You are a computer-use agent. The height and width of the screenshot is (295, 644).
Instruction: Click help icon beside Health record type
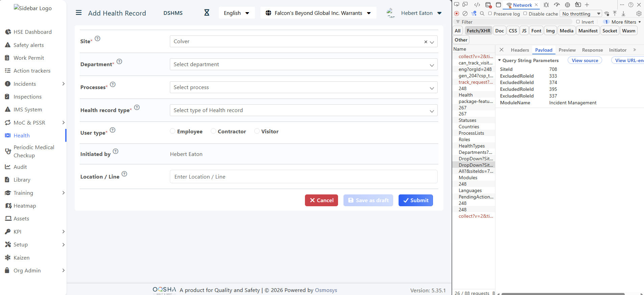137,107
